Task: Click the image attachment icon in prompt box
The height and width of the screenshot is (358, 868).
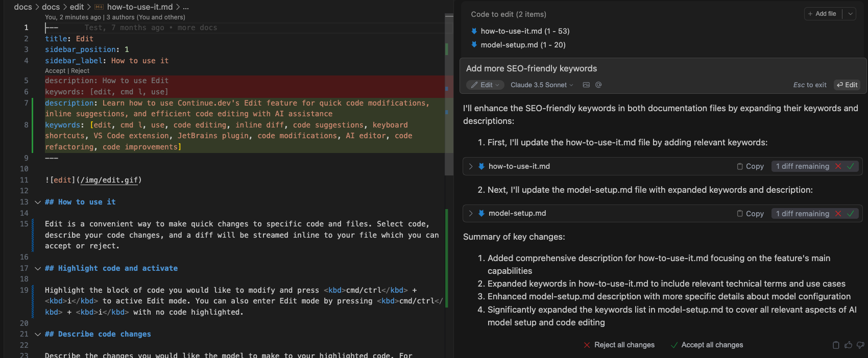Action: pyautogui.click(x=586, y=85)
